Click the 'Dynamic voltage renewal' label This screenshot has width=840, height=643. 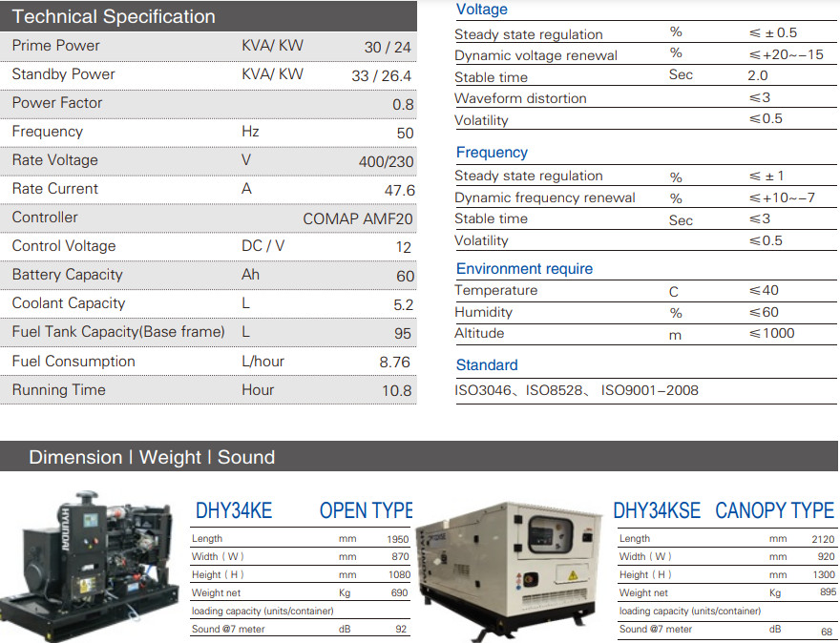535,55
